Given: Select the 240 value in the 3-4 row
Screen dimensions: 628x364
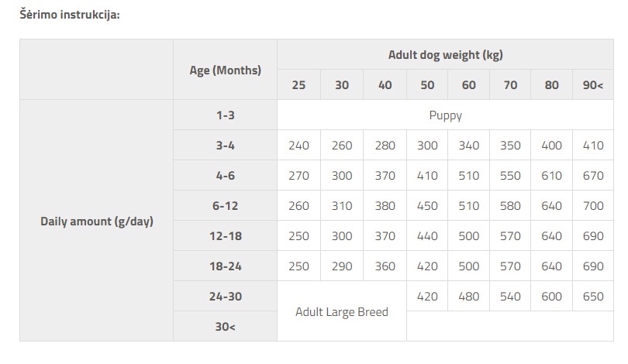Looking at the screenshot, I should click(298, 146).
